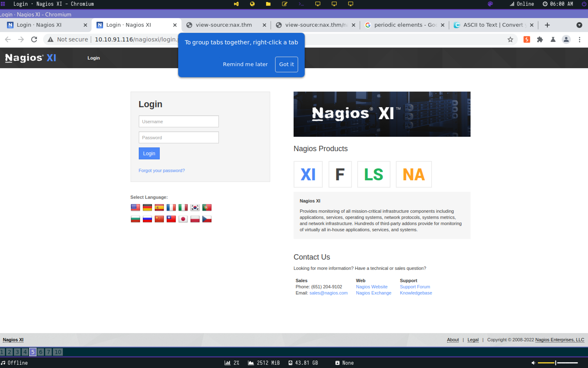This screenshot has height=368, width=588.
Task: Select the German flag language
Action: coord(147,207)
